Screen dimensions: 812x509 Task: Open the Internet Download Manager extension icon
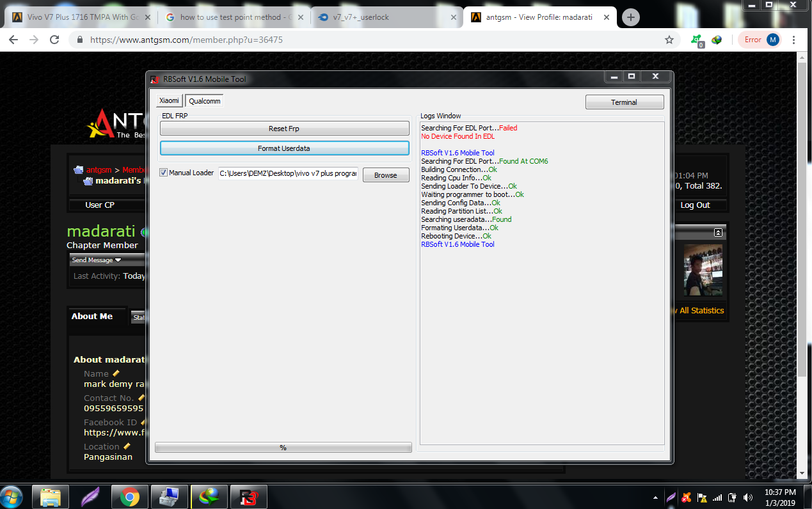[717, 40]
